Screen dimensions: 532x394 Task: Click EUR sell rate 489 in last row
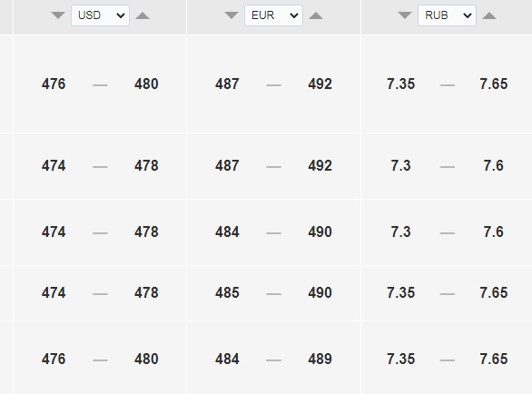320,359
